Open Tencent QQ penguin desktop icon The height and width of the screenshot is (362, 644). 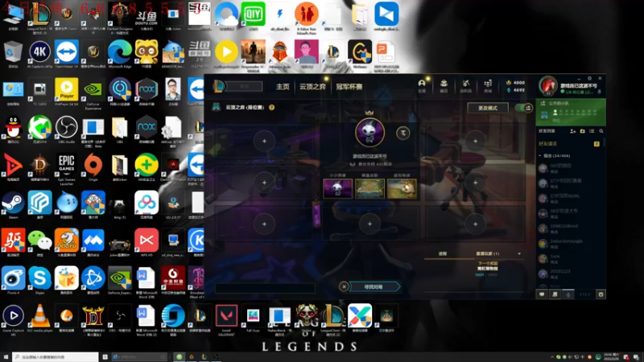(x=13, y=130)
